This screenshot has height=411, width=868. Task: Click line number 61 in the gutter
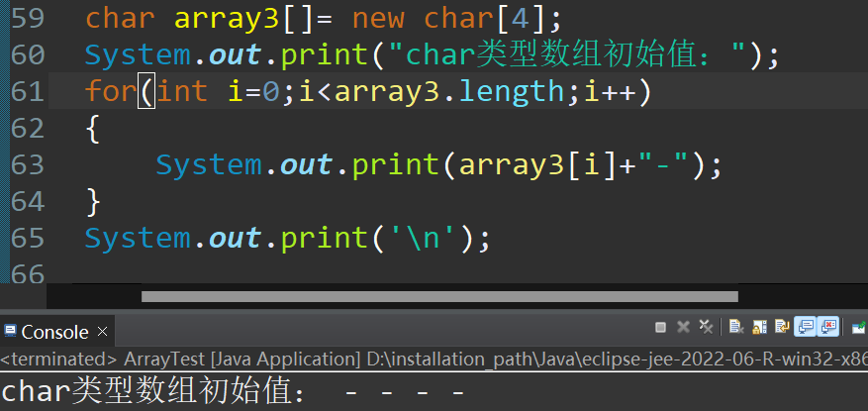(x=28, y=91)
